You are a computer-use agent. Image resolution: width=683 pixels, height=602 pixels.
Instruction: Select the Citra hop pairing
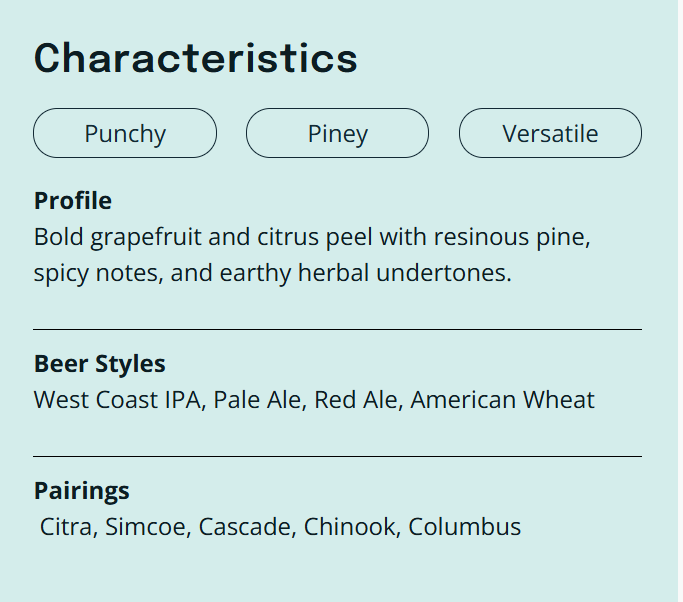pyautogui.click(x=66, y=527)
